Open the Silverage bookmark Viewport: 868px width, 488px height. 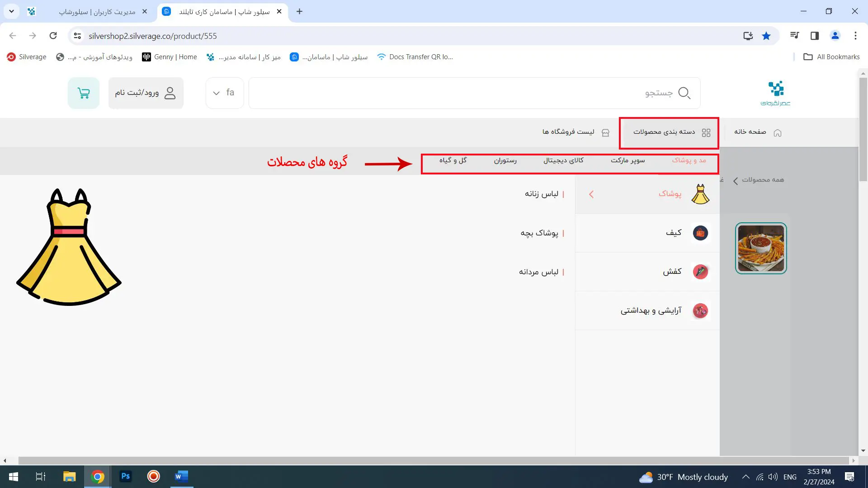[27, 57]
